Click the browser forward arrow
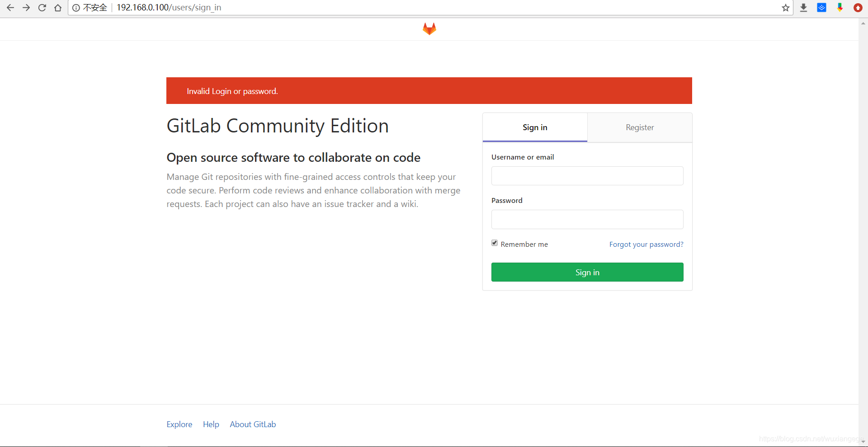This screenshot has height=447, width=868. (26, 8)
